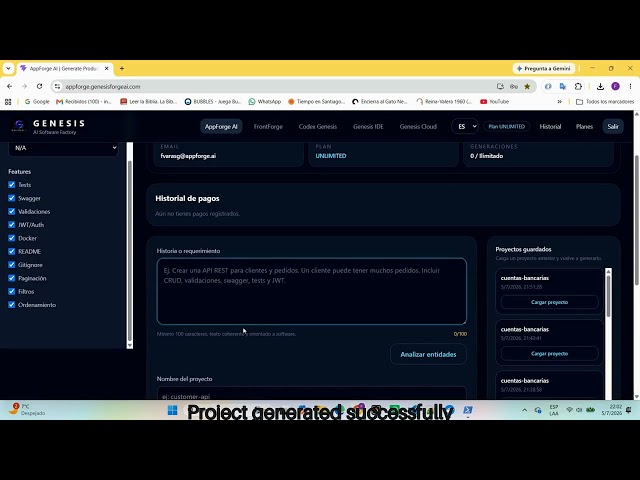Open the Leer la Biblia bookmark
Screen dimensions: 640x480
pos(149,102)
